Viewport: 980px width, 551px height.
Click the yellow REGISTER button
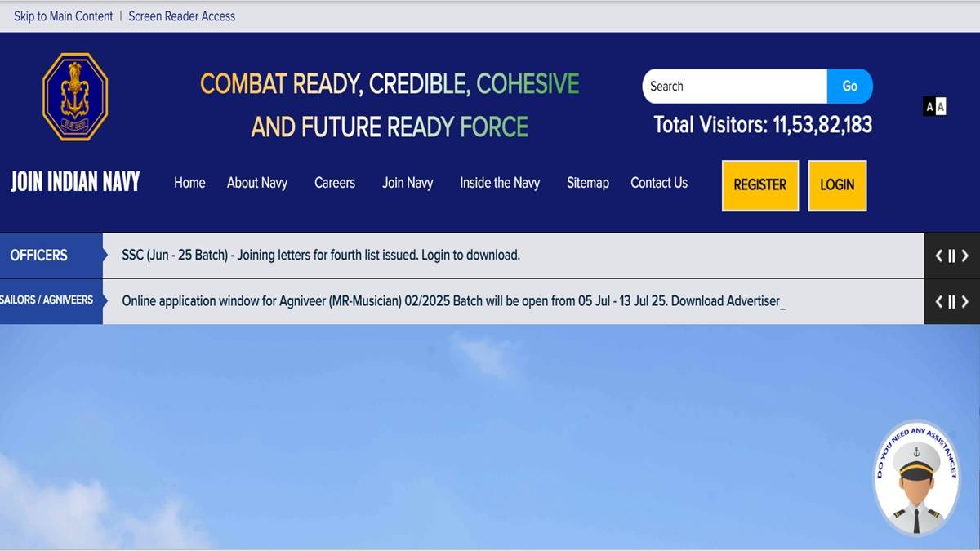click(760, 185)
